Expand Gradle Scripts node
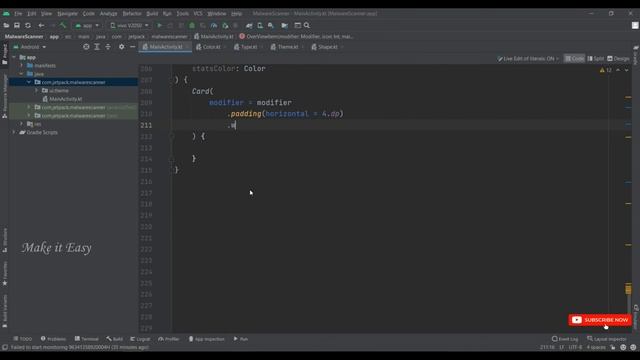 click(x=14, y=132)
